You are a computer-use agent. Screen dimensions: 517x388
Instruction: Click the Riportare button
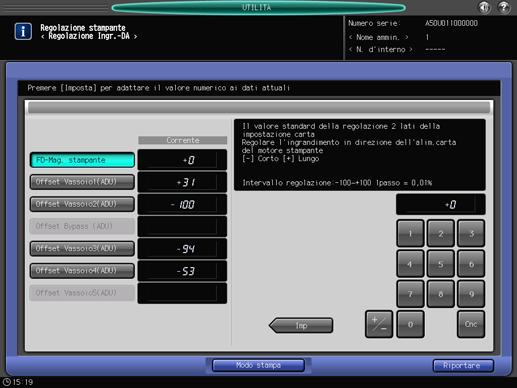point(463,366)
